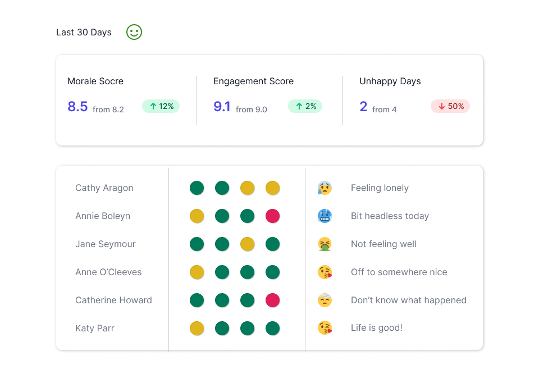The width and height of the screenshot is (539, 392).
Task: Click the 'Off to somewhere nice' status text
Action: [x=399, y=272]
